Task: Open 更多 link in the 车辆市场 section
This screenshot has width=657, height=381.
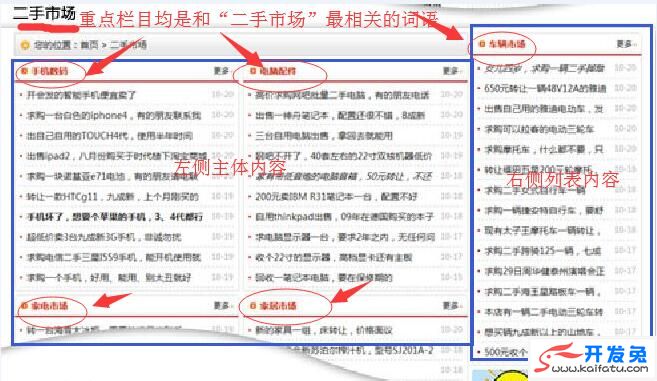Action: (x=625, y=44)
